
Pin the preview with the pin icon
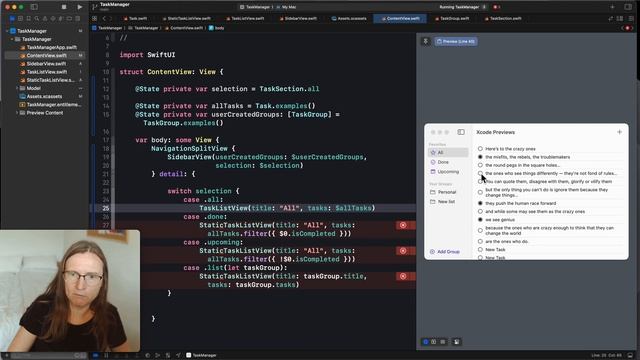coord(425,41)
